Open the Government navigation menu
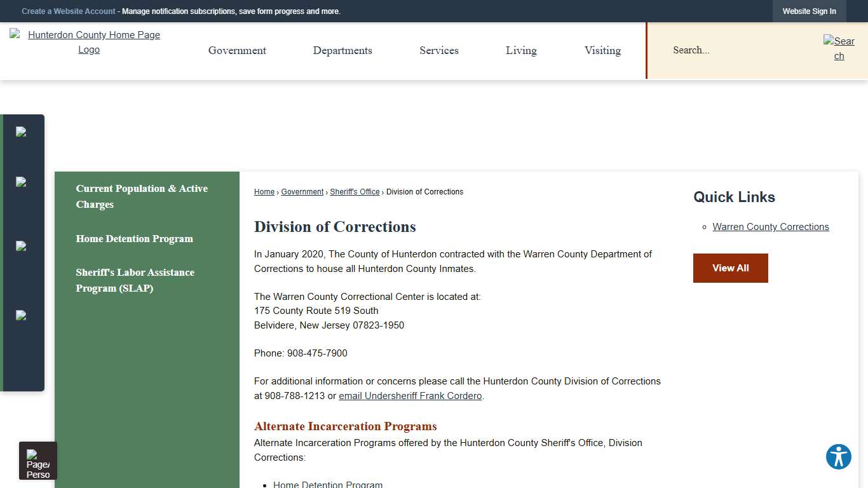868x488 pixels. point(237,50)
